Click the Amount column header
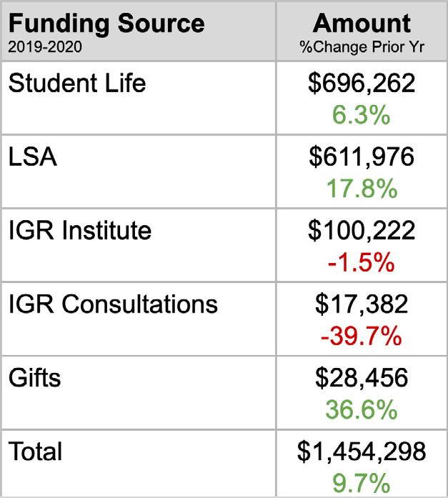Viewport: 448px width, 498px height. point(362,23)
